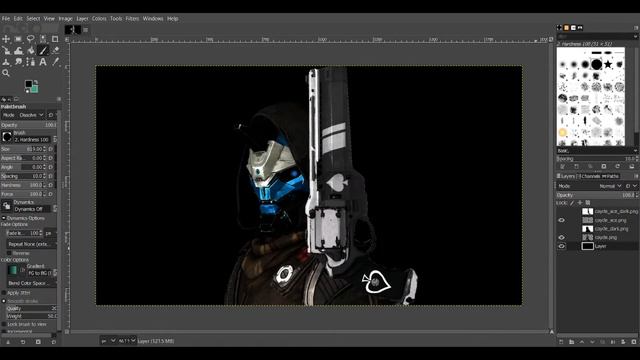Image resolution: width=640 pixels, height=360 pixels.
Task: Select the Smudge tool
Action: (18, 62)
